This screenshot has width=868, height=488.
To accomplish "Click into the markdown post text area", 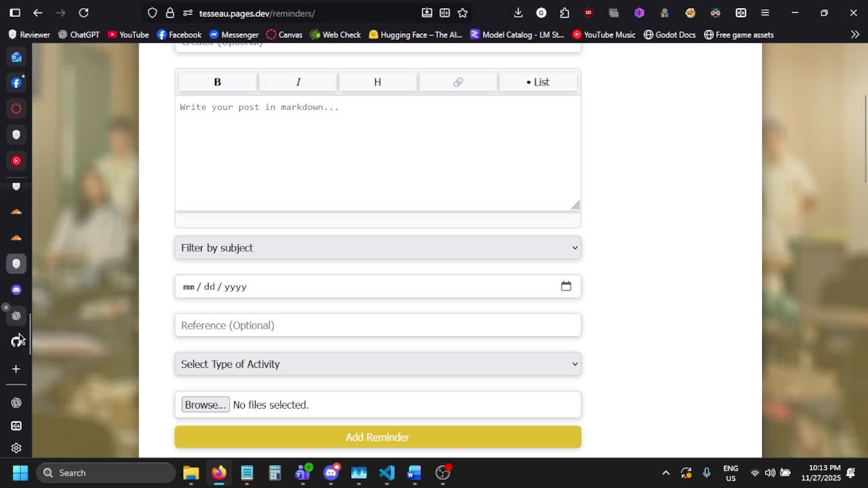I will coord(378,153).
